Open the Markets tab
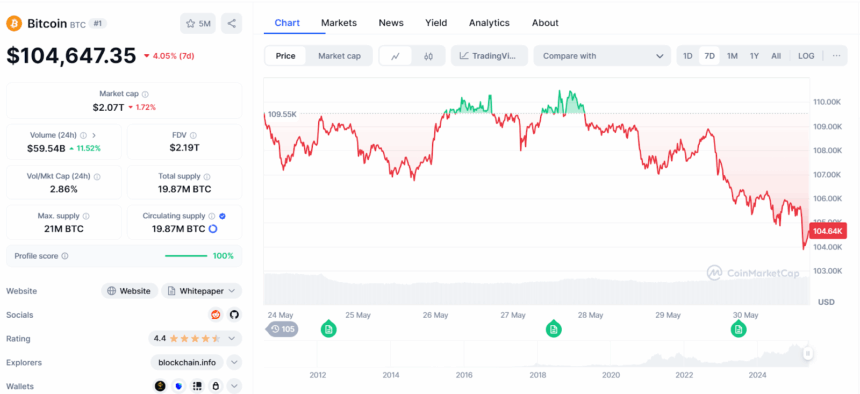Image resolution: width=860 pixels, height=394 pixels. (x=339, y=23)
